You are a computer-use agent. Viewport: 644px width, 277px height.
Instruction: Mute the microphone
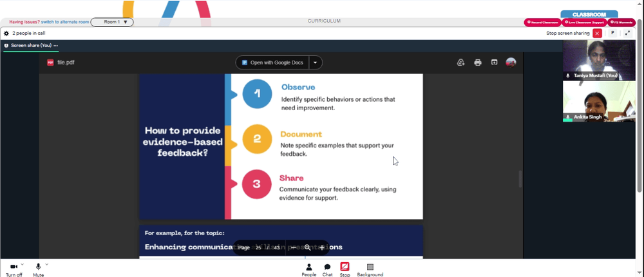pos(38,270)
